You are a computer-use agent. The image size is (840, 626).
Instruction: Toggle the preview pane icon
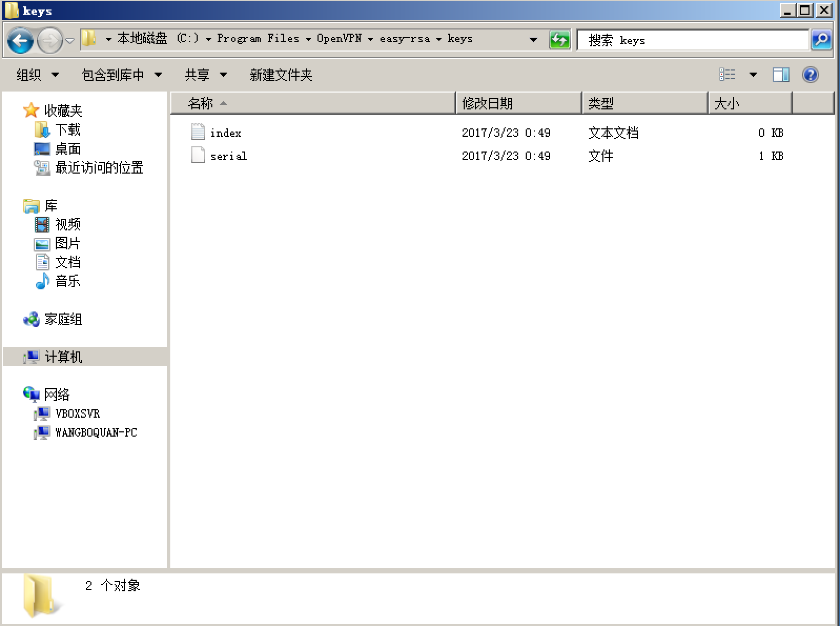(x=781, y=75)
